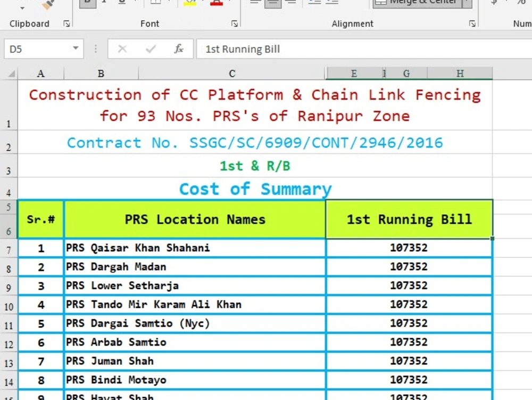
Task: Select row 4 header
Action: [9, 189]
